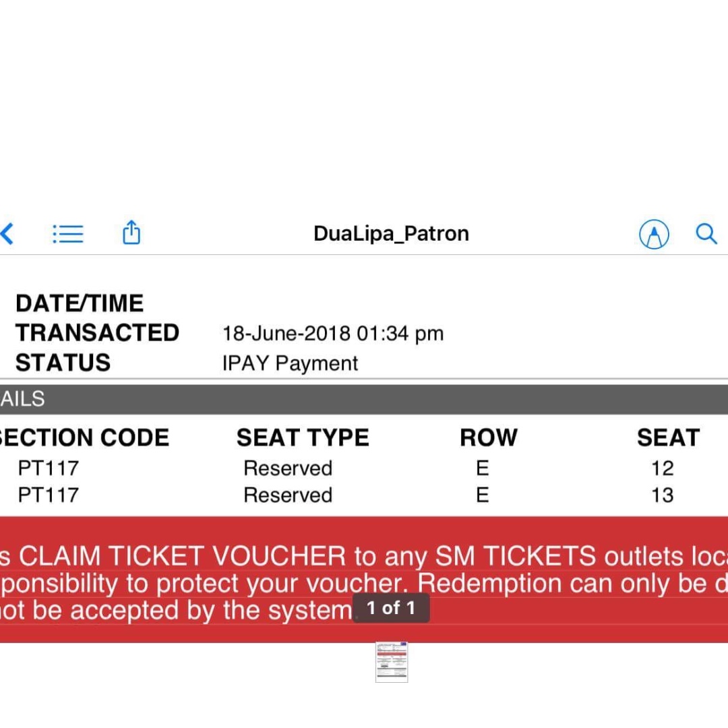
Task: Tap the IPAY Payment status text
Action: (x=289, y=363)
